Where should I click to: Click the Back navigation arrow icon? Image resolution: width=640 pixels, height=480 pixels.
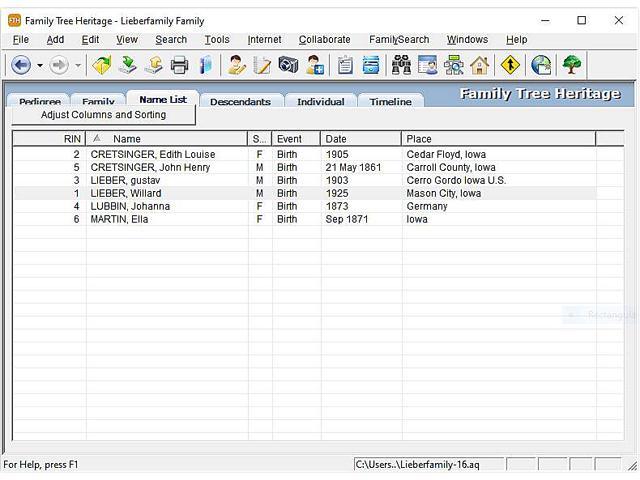[21, 65]
